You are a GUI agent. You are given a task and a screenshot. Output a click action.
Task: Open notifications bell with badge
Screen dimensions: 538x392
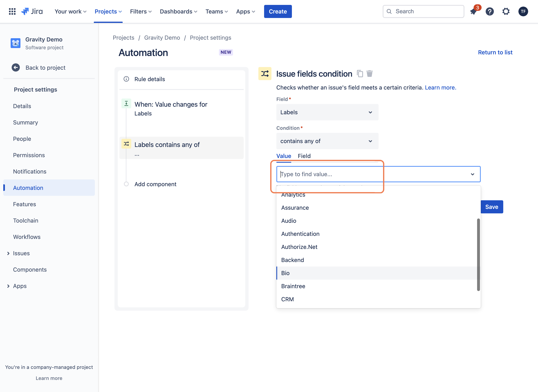[474, 11]
